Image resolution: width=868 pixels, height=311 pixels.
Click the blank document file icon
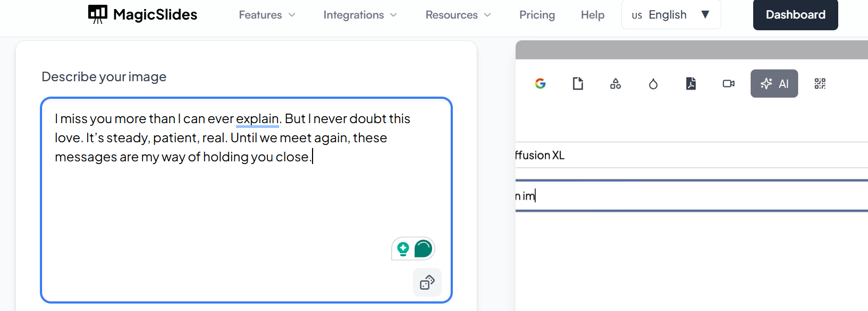click(578, 84)
